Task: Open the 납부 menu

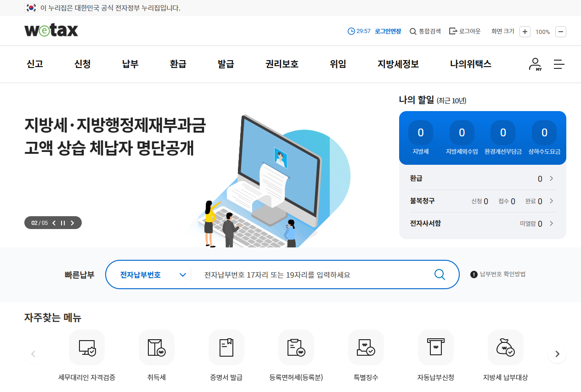Action: [130, 64]
